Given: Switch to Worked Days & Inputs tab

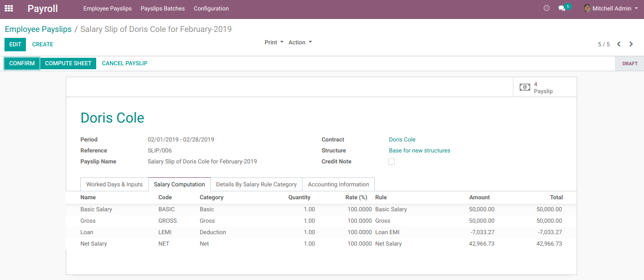Looking at the screenshot, I should (114, 184).
